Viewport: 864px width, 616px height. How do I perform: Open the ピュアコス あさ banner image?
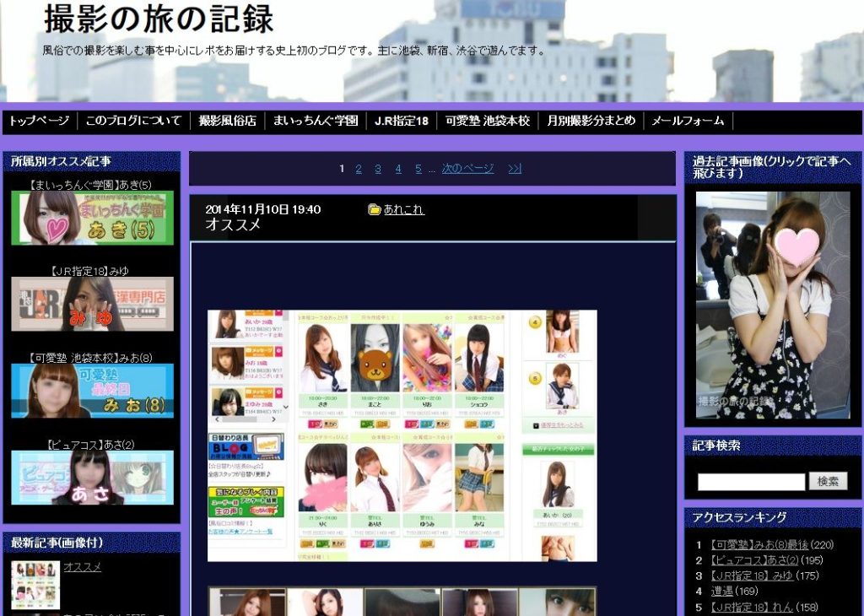pos(92,478)
